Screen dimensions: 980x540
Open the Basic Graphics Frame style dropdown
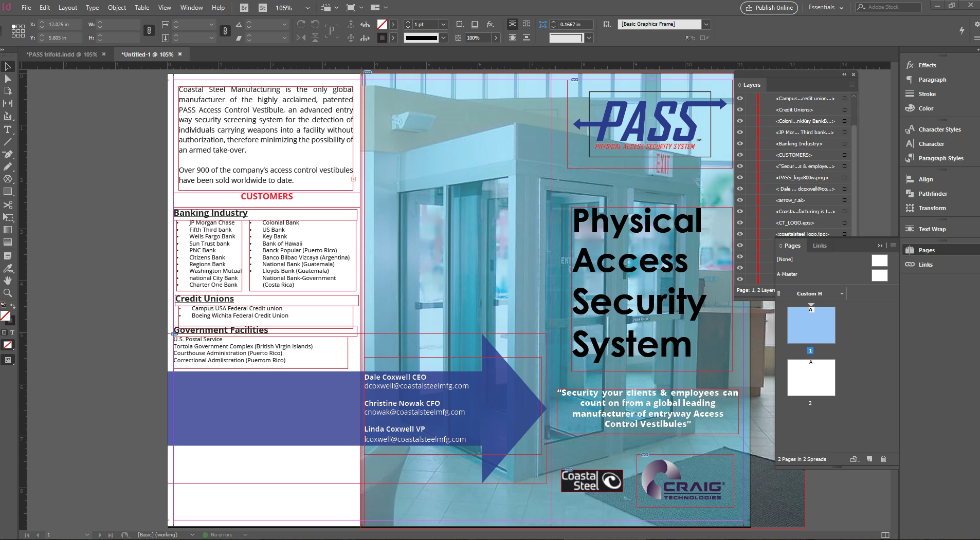coord(706,24)
